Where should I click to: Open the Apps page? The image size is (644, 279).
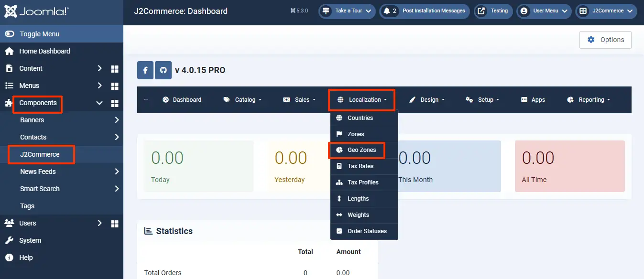pos(533,100)
